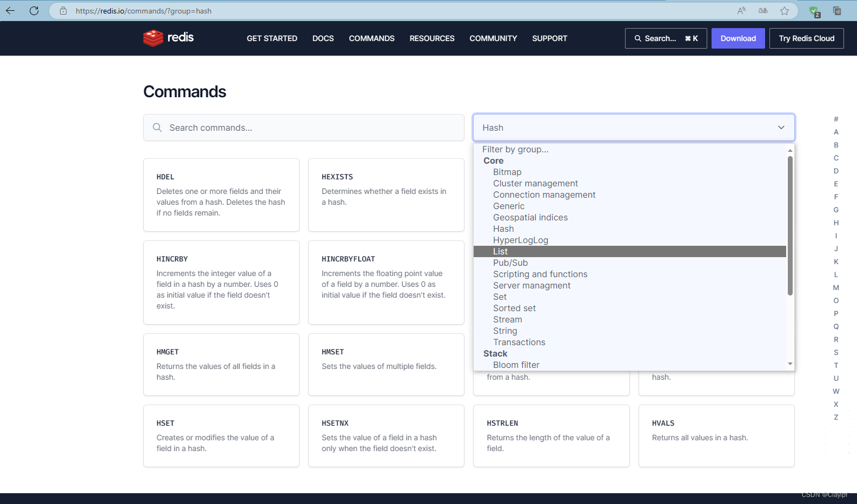Click the browser address bar URL
Screen dimensions: 857x504
click(143, 11)
